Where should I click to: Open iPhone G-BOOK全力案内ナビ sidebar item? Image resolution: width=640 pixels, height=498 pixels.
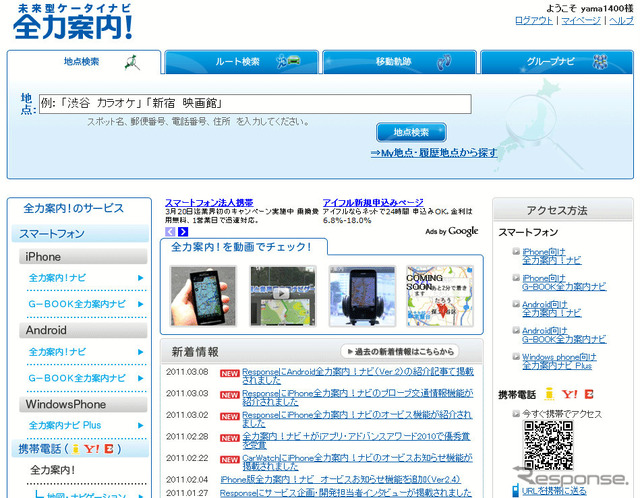coord(77,304)
